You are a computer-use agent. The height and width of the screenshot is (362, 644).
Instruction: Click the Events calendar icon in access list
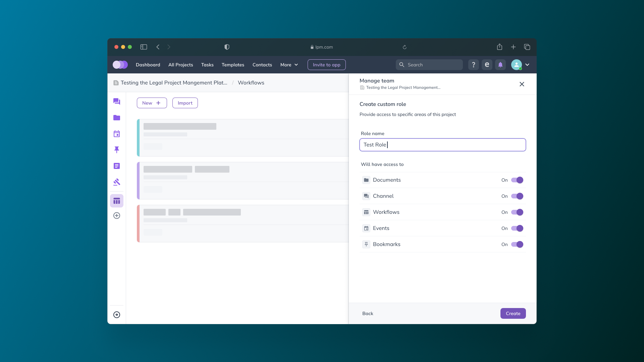(x=366, y=228)
